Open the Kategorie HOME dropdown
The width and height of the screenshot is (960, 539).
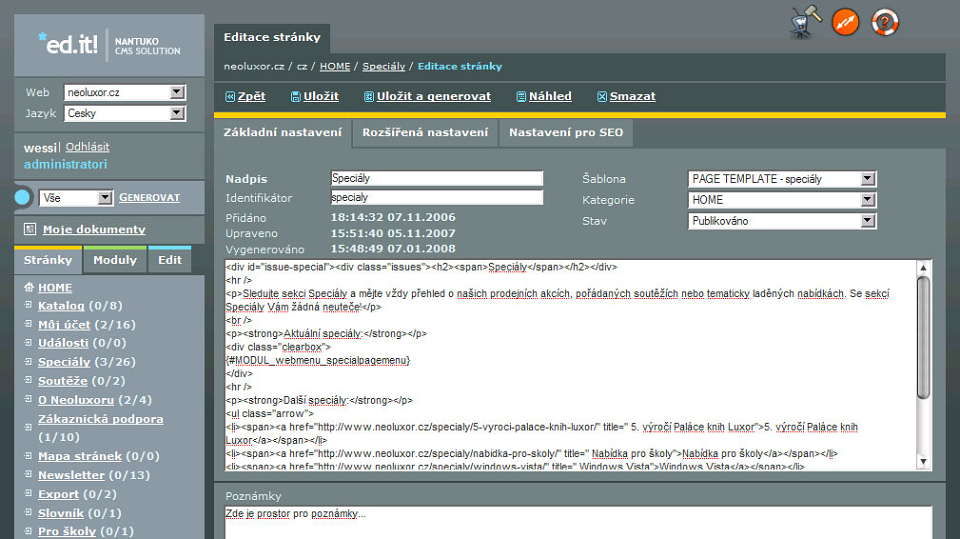(782, 200)
